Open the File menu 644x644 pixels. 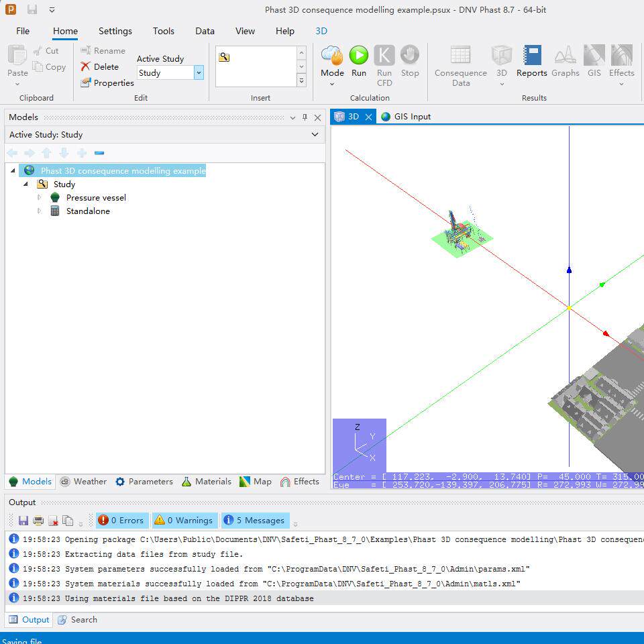pyautogui.click(x=23, y=31)
